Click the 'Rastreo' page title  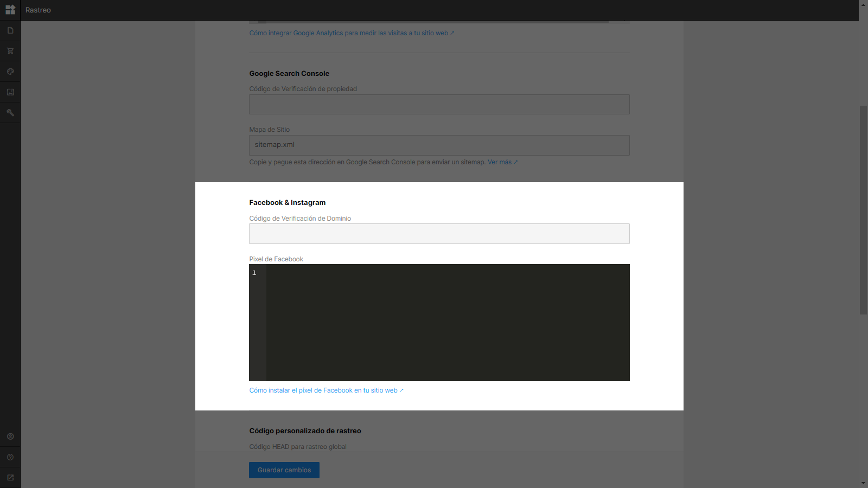[38, 10]
